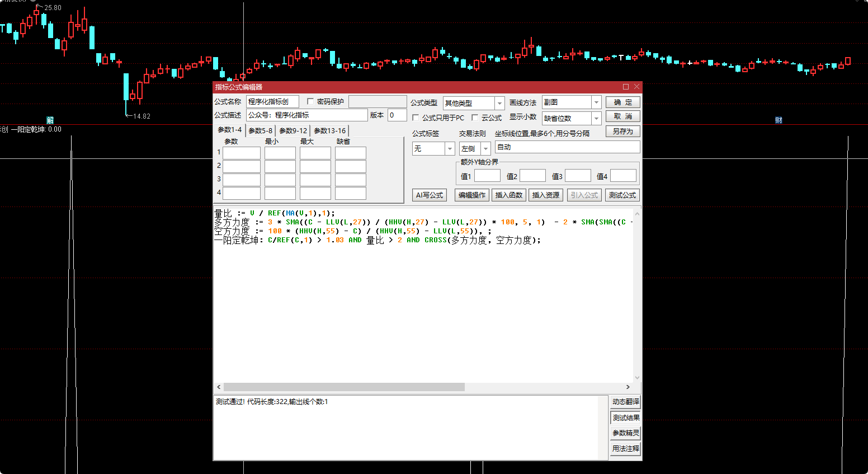Click the horizontal scrollbar right arrow
The image size is (868, 474).
pyautogui.click(x=628, y=387)
